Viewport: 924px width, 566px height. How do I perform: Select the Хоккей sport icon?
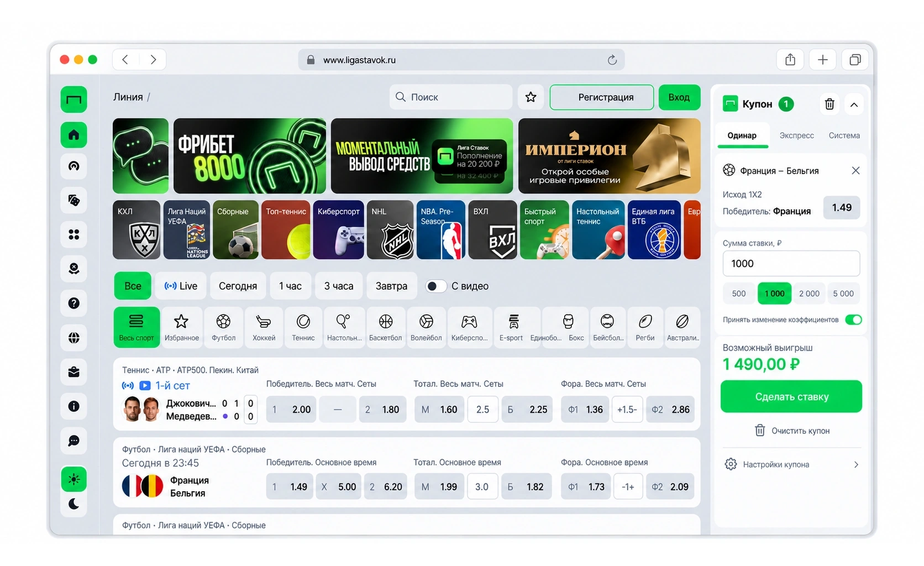pos(264,327)
